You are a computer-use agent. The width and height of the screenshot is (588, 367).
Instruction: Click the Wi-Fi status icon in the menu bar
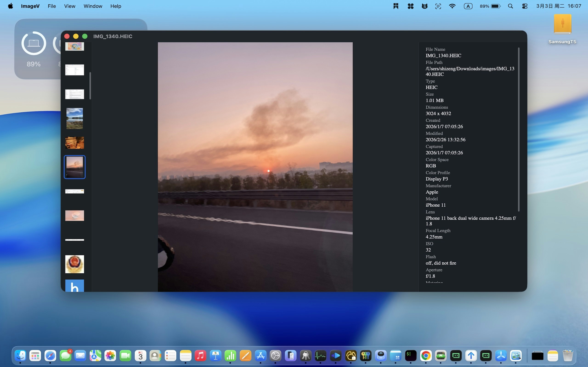point(452,6)
